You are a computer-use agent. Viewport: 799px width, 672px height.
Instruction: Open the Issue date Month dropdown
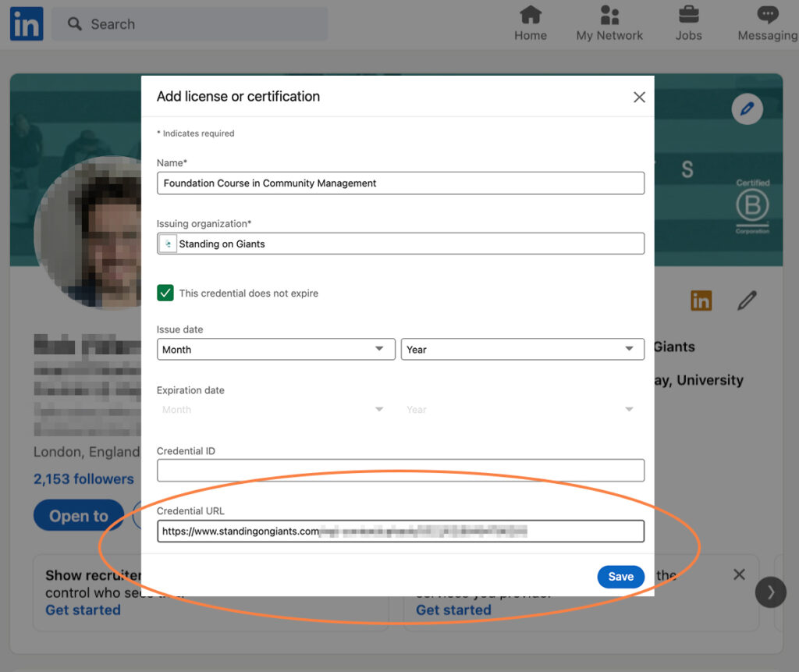tap(275, 349)
